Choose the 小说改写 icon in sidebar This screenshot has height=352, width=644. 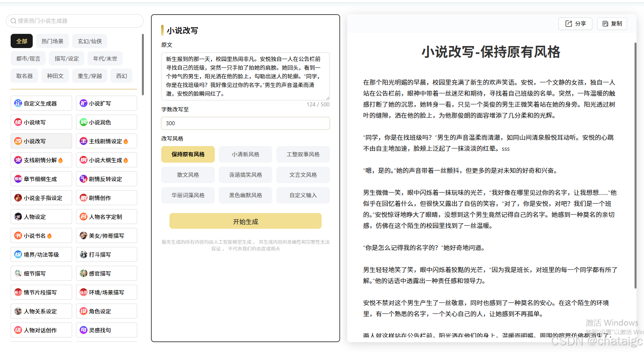coord(18,141)
